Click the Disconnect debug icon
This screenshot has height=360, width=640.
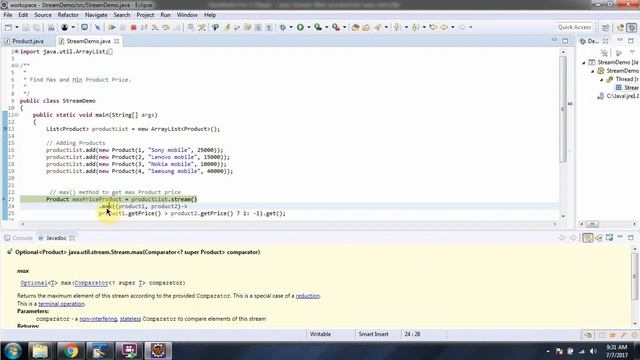pyautogui.click(x=144, y=27)
